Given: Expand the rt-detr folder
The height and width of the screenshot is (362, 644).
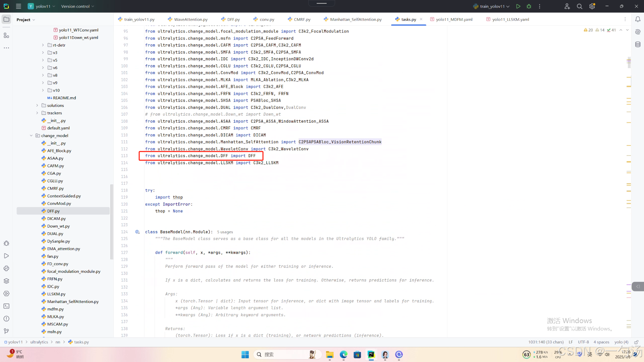Looking at the screenshot, I should (x=43, y=45).
